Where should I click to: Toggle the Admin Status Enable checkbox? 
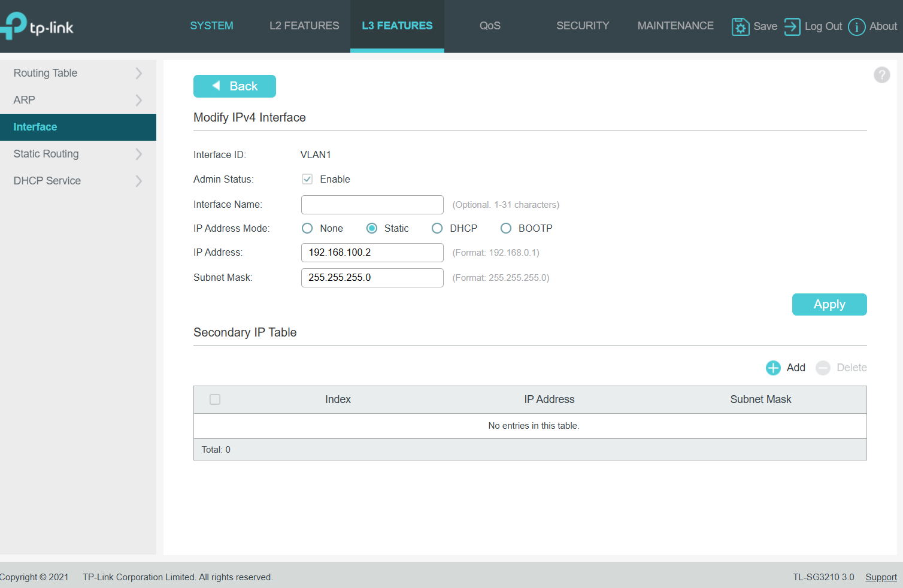pyautogui.click(x=307, y=179)
